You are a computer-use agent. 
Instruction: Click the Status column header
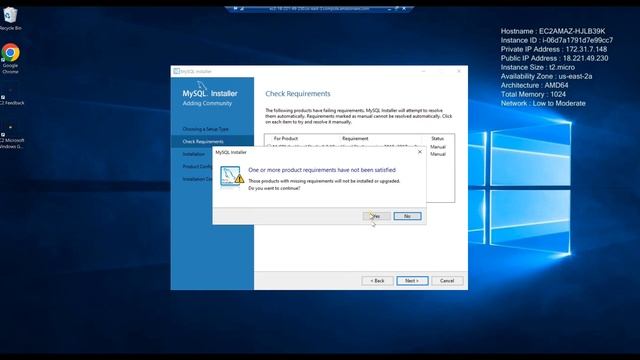click(x=438, y=138)
